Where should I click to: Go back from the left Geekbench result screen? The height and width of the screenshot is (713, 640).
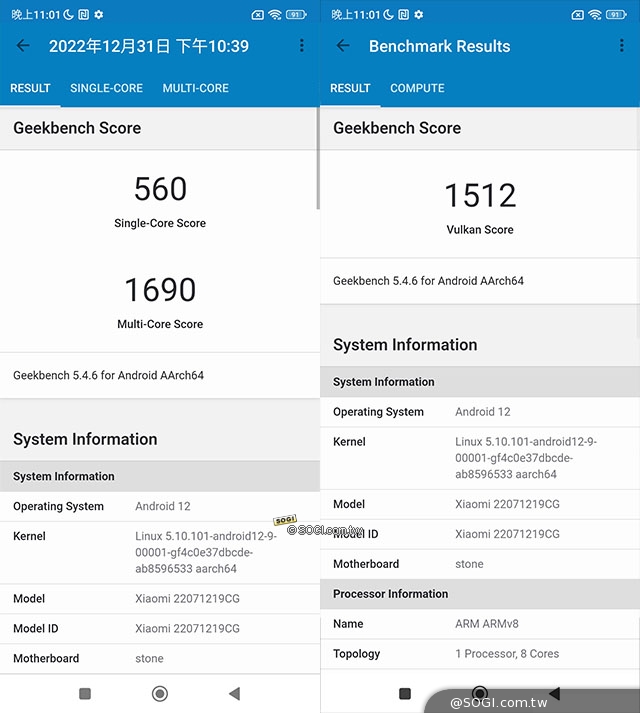[x=23, y=46]
